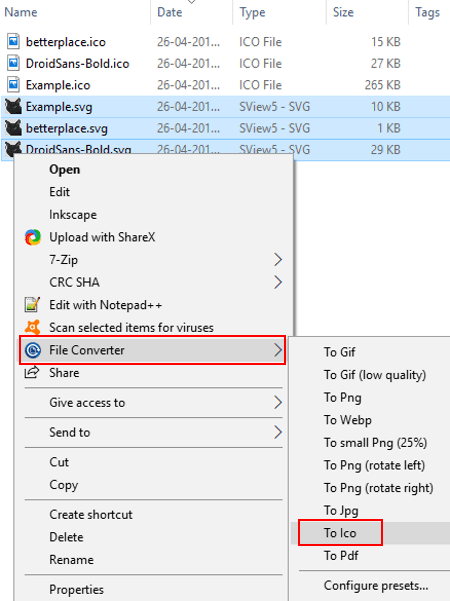Open Properties from context menu
The width and height of the screenshot is (450, 601).
[76, 590]
